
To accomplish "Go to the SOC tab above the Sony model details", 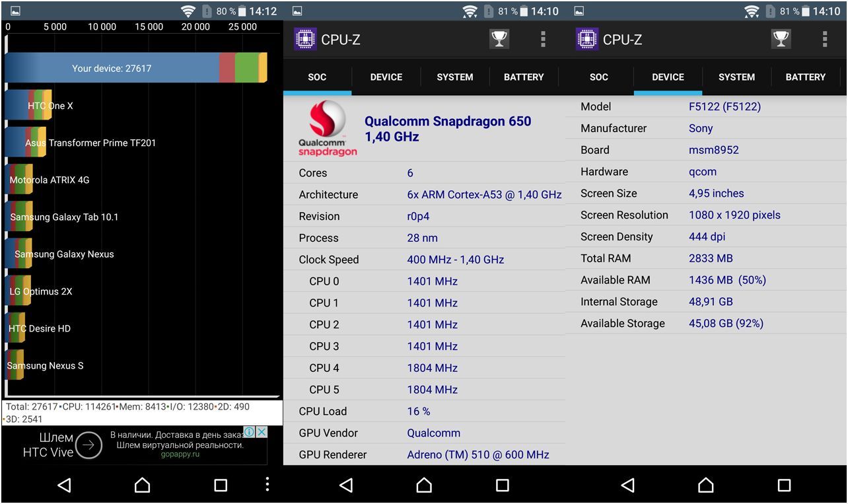I will (x=598, y=77).
